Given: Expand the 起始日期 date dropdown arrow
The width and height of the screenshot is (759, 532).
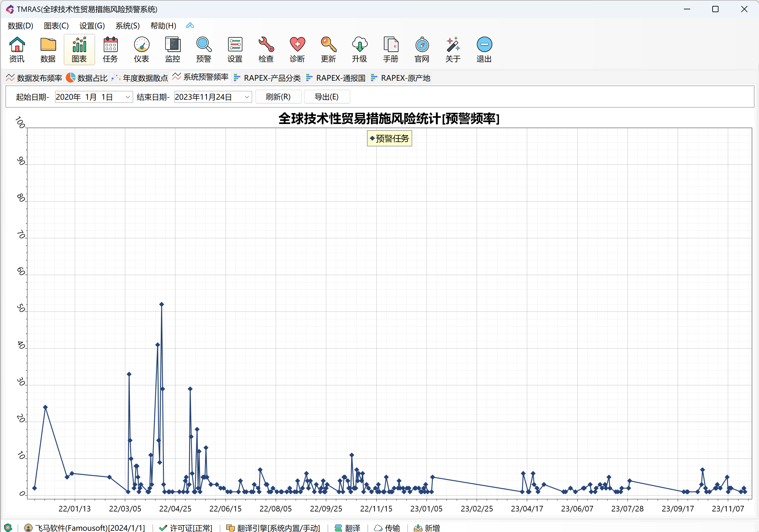Looking at the screenshot, I should 128,97.
